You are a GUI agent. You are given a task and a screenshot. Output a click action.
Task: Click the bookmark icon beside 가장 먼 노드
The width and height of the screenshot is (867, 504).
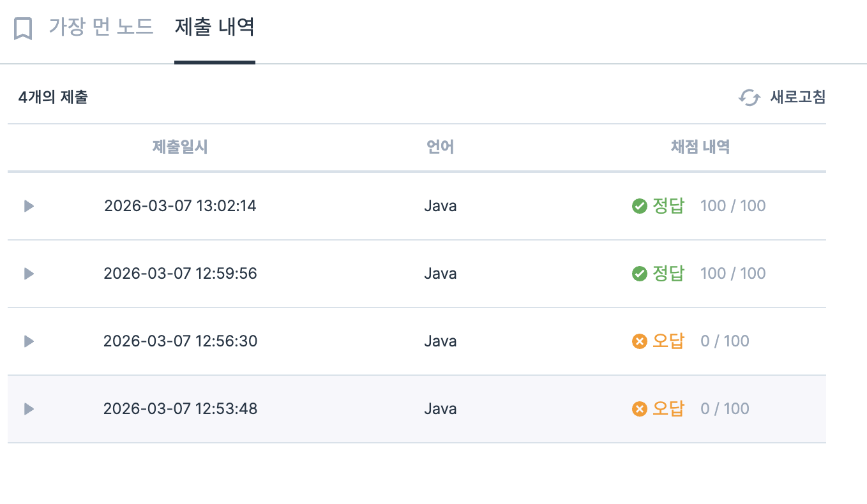point(23,29)
